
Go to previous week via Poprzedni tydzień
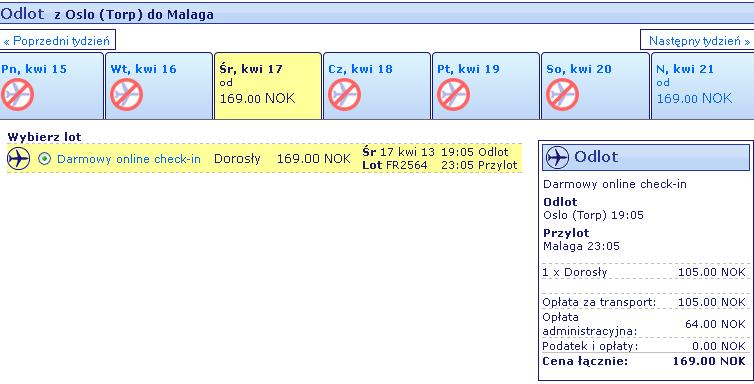click(57, 41)
